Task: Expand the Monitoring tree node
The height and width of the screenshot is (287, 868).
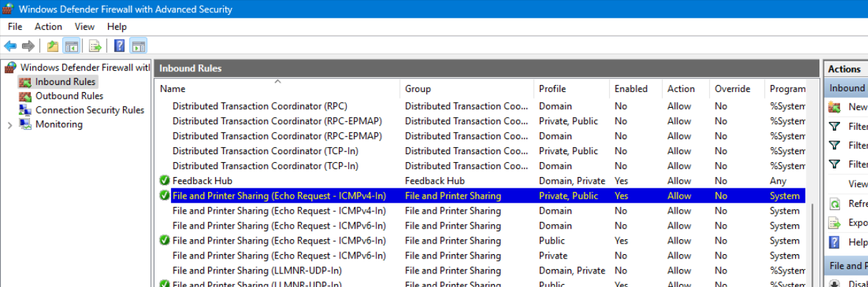Action: point(9,125)
